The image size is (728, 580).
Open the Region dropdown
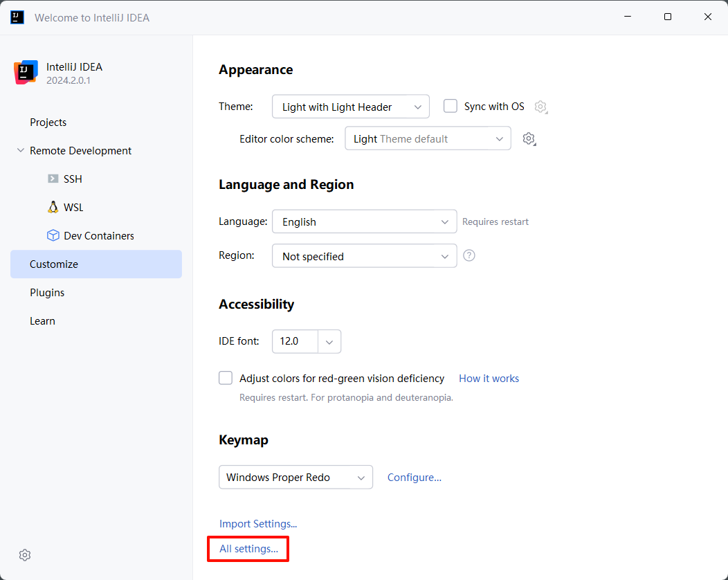click(x=365, y=256)
